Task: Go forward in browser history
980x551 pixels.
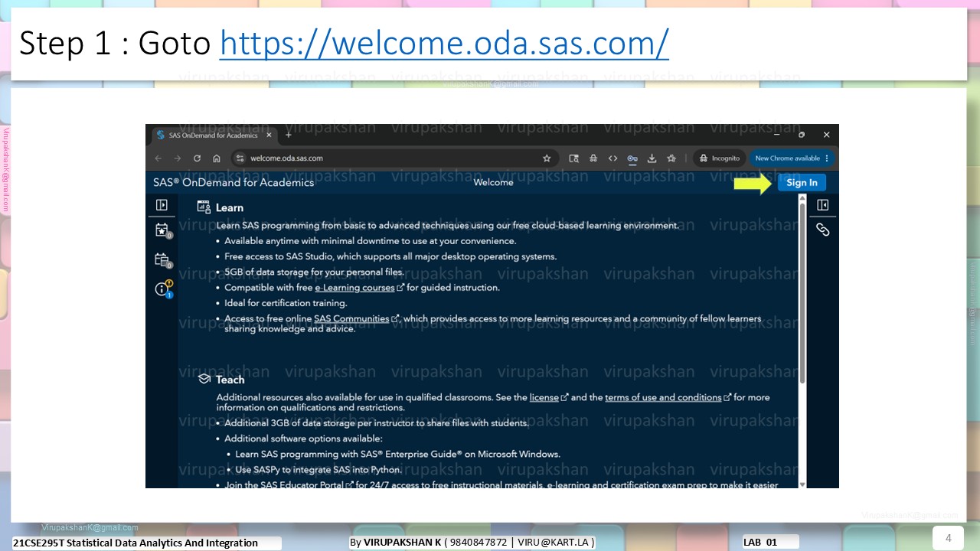Action: coord(178,158)
